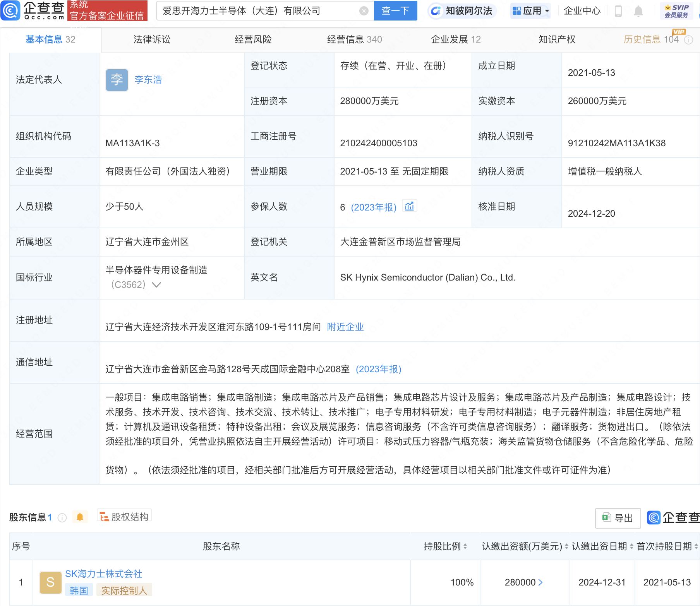Click the 李 avatar of legal representative

[117, 80]
